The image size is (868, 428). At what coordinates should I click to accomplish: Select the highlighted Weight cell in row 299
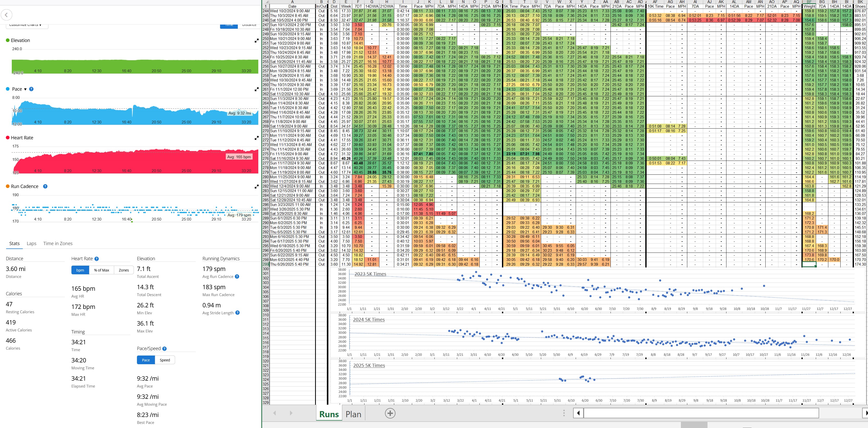(x=809, y=264)
